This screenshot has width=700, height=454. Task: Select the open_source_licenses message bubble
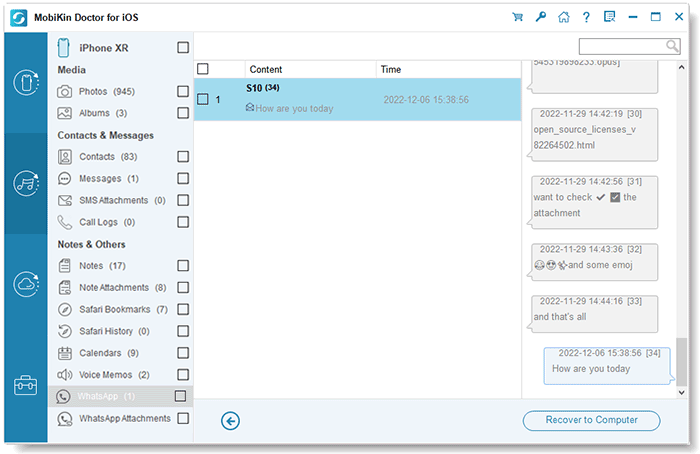pyautogui.click(x=594, y=134)
